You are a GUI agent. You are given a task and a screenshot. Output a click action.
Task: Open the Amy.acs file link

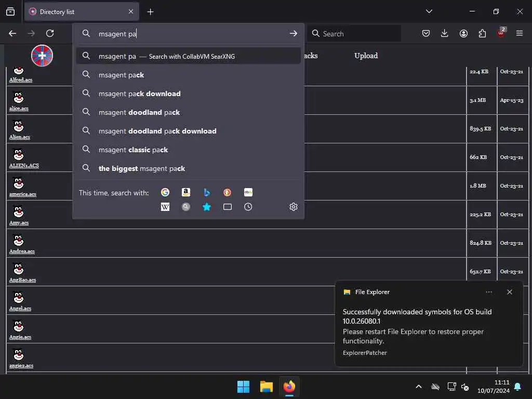19,222
